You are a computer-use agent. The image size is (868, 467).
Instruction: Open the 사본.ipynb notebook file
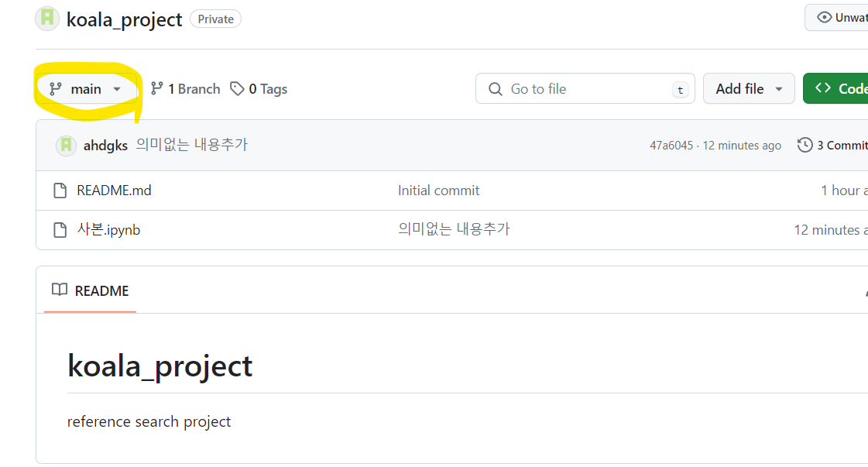pos(108,229)
